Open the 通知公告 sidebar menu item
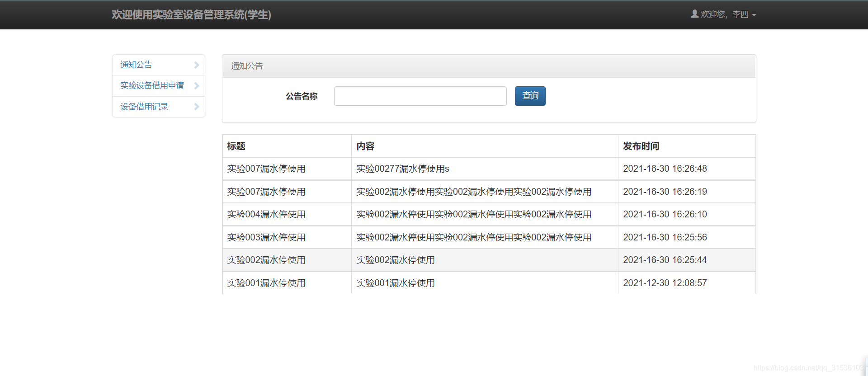868x376 pixels. point(159,65)
